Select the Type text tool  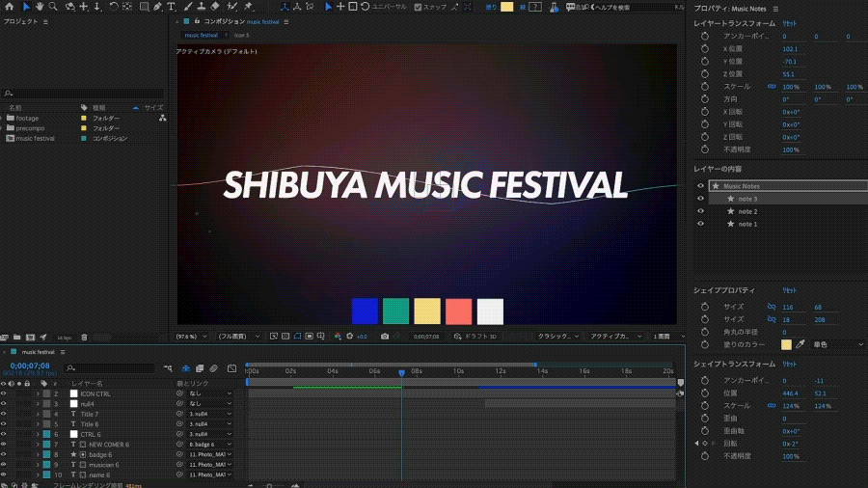click(171, 7)
